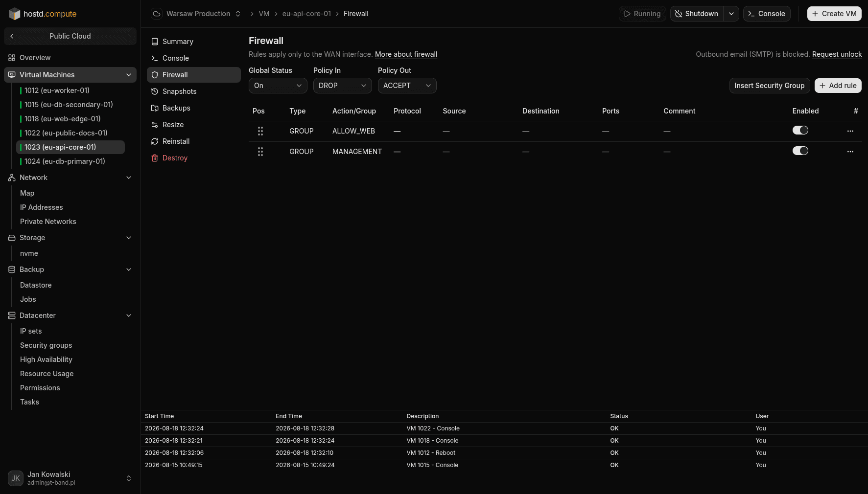Collapse the Datacenter section chevron
The height and width of the screenshot is (494, 868).
coord(129,315)
